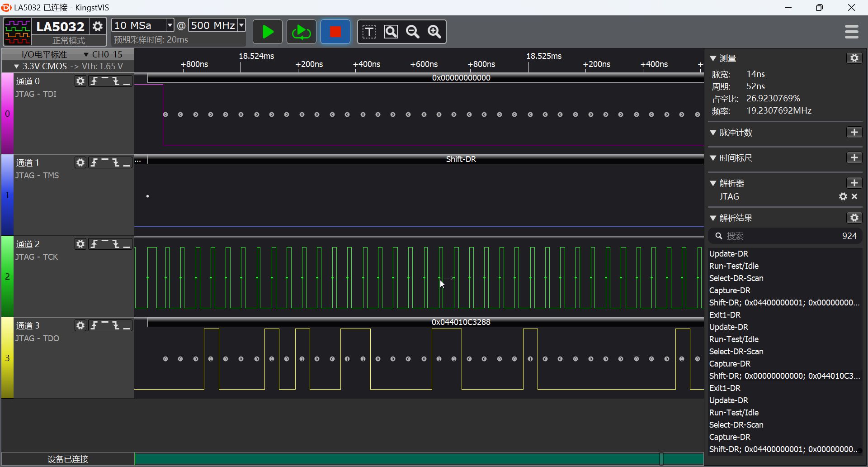
Task: Set low level trigger on channel 3 TDO
Action: click(x=127, y=325)
